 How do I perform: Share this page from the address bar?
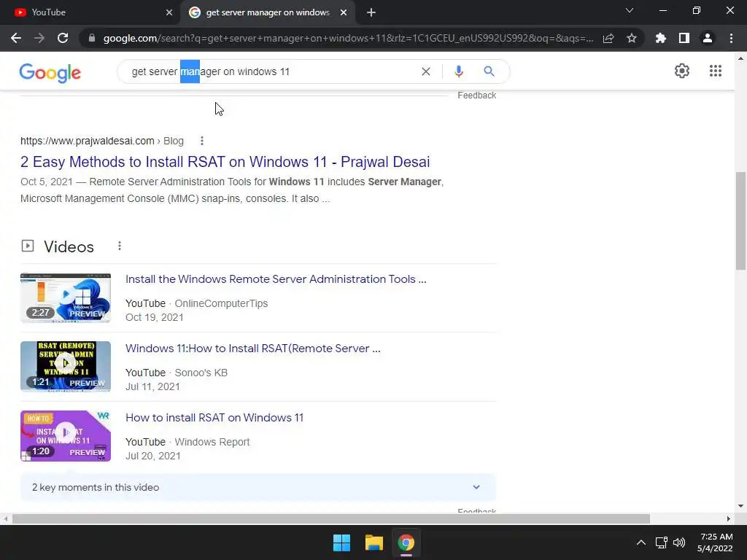point(608,38)
